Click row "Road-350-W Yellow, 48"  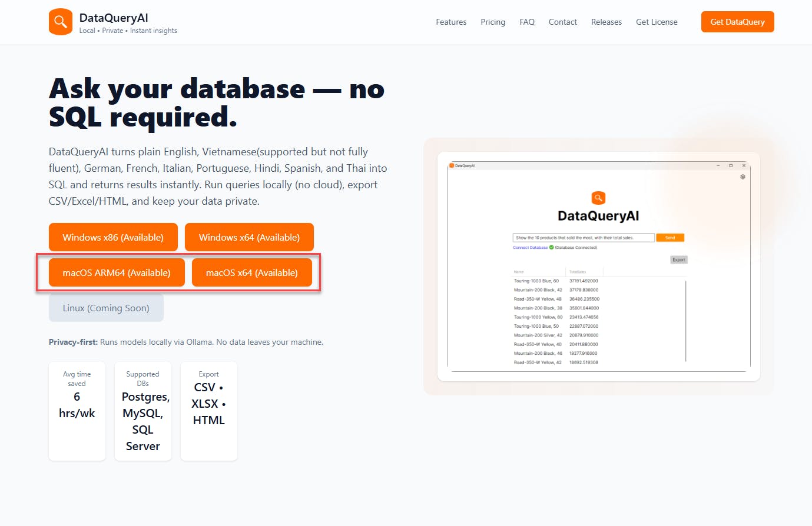[x=556, y=299]
